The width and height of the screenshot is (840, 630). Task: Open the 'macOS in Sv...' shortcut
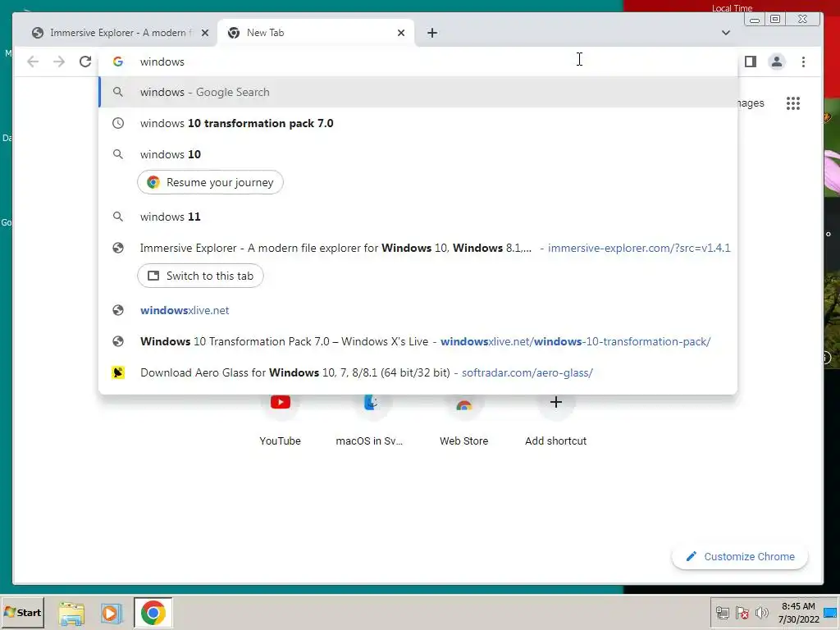pyautogui.click(x=369, y=420)
